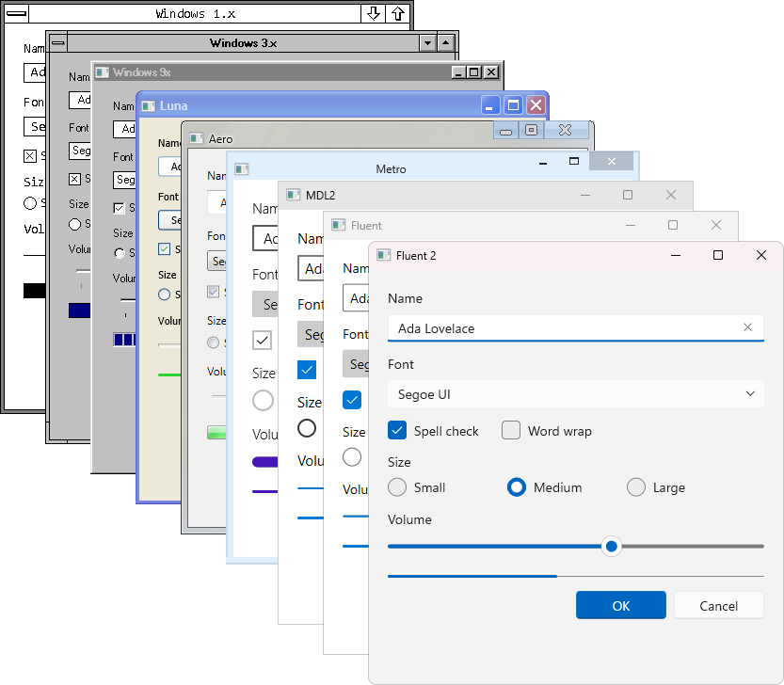Maximize the Aero window
784x685 pixels.
click(531, 131)
